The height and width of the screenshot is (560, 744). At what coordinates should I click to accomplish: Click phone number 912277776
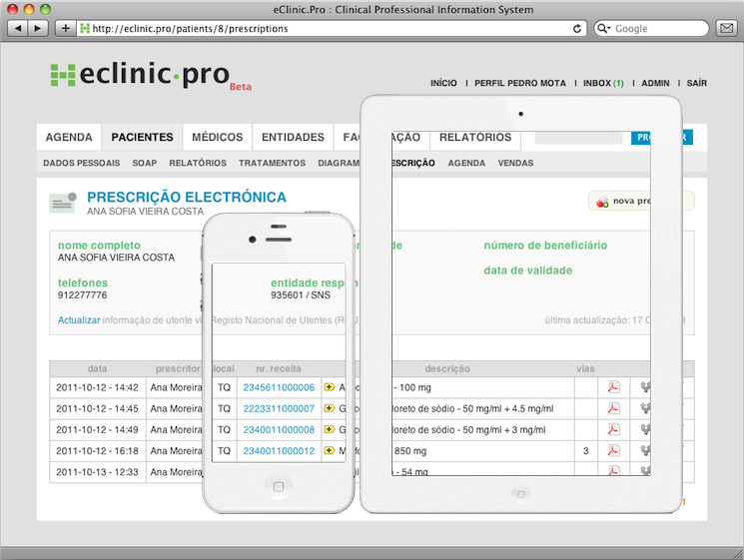click(x=83, y=294)
